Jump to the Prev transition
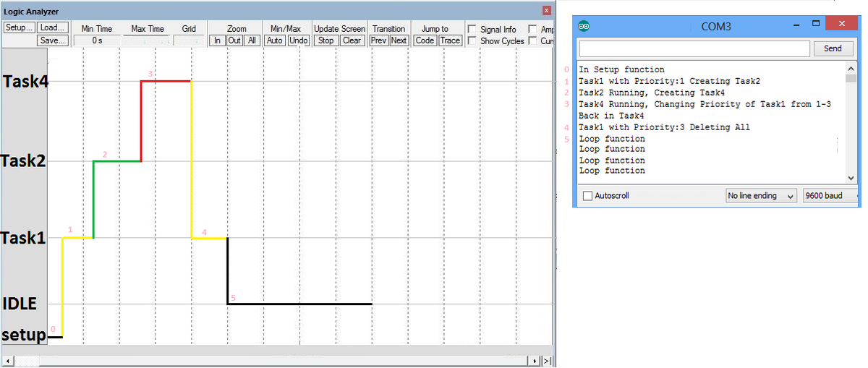This screenshot has height=368, width=868. click(379, 40)
